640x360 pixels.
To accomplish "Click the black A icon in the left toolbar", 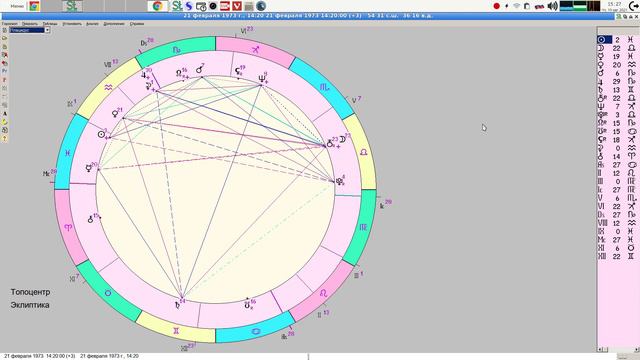I will [4, 113].
